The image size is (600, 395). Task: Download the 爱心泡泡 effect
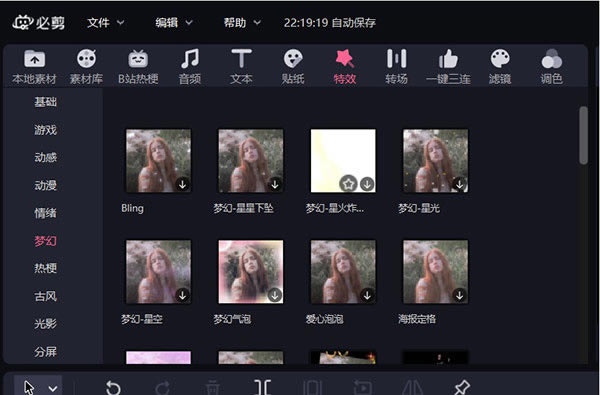pyautogui.click(x=367, y=295)
